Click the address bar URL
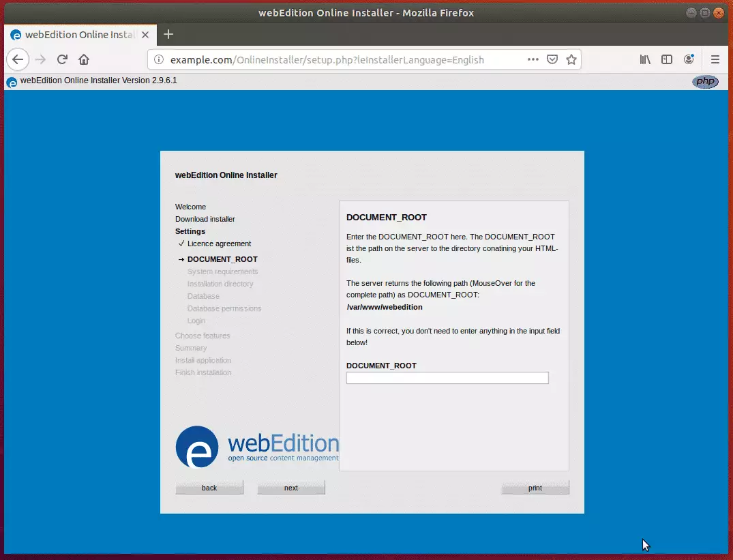This screenshot has height=560, width=733. [x=327, y=60]
